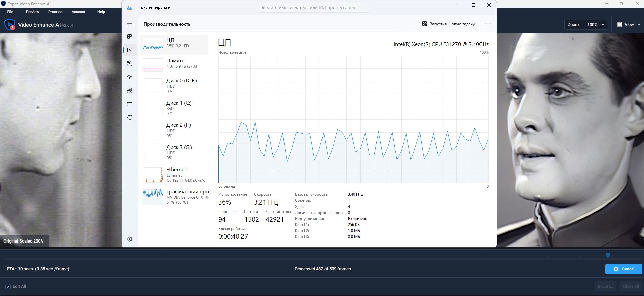
Task: Click the Intel Xeon CPU E31270 name text
Action: coord(441,44)
